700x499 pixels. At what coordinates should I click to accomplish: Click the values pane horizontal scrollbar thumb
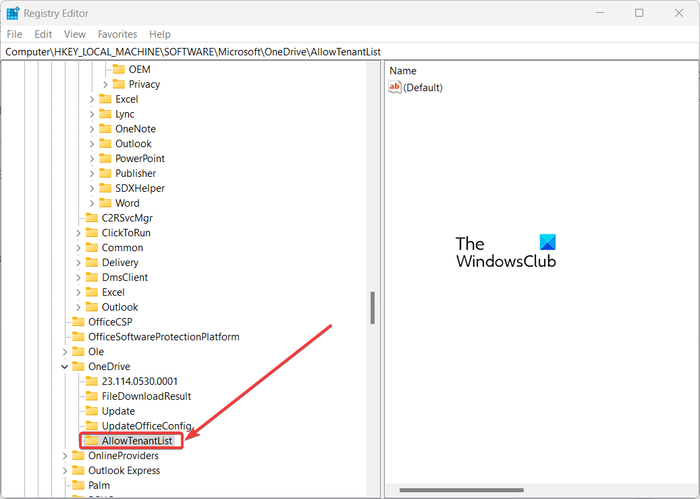click(x=462, y=490)
